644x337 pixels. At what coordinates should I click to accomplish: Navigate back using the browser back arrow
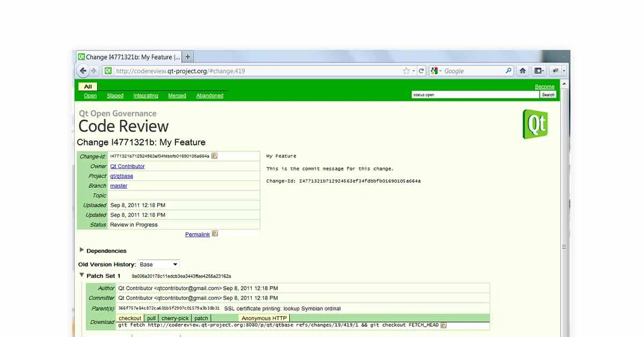coord(83,70)
